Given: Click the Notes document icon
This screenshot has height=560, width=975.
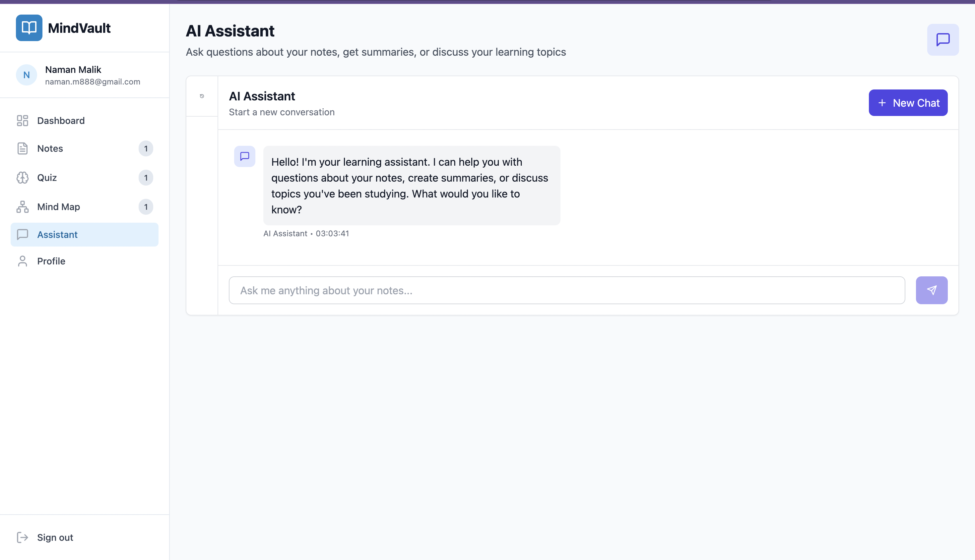Looking at the screenshot, I should point(22,148).
